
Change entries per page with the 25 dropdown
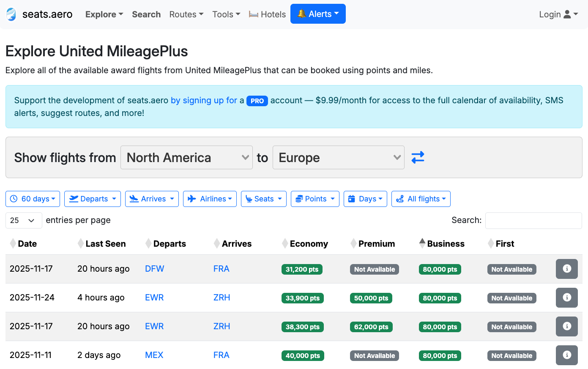23,220
